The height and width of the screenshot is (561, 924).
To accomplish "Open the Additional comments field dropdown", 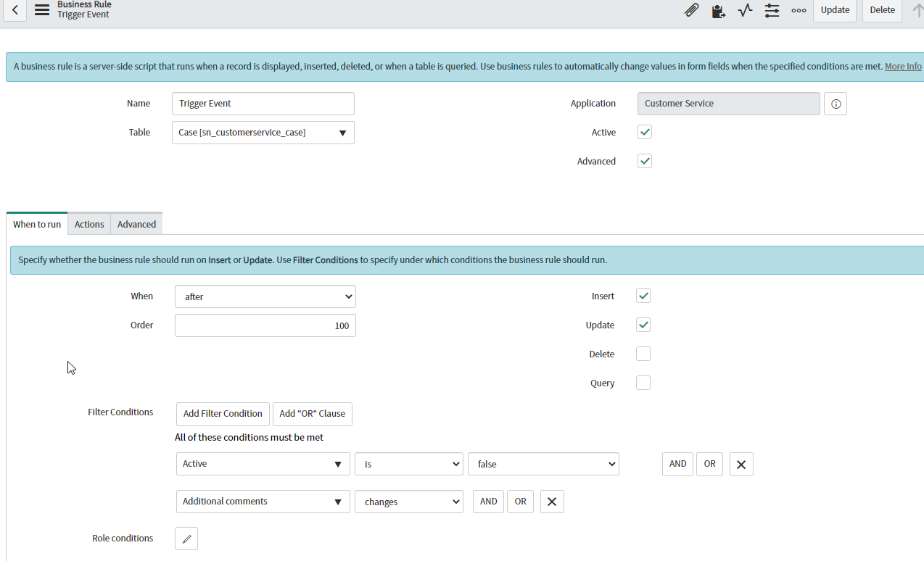I will coord(263,502).
